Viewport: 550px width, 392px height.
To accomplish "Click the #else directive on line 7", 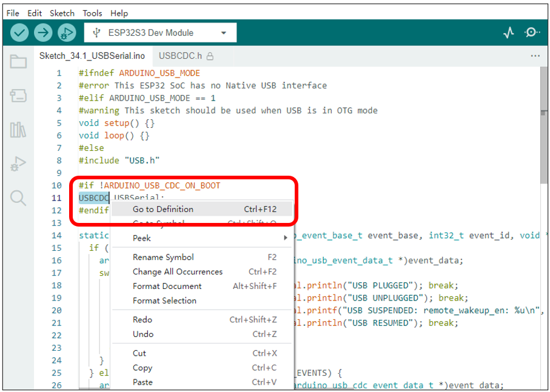I will click(91, 148).
